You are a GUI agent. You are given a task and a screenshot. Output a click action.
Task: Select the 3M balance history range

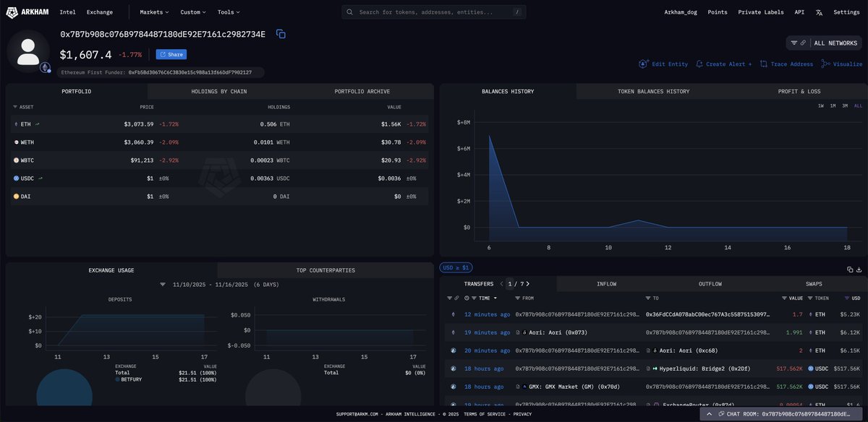point(845,106)
